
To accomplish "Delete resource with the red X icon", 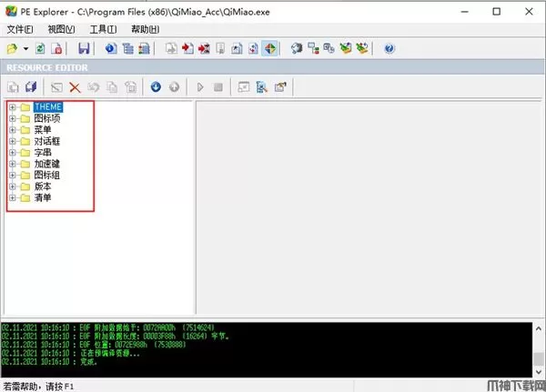I will [x=75, y=87].
